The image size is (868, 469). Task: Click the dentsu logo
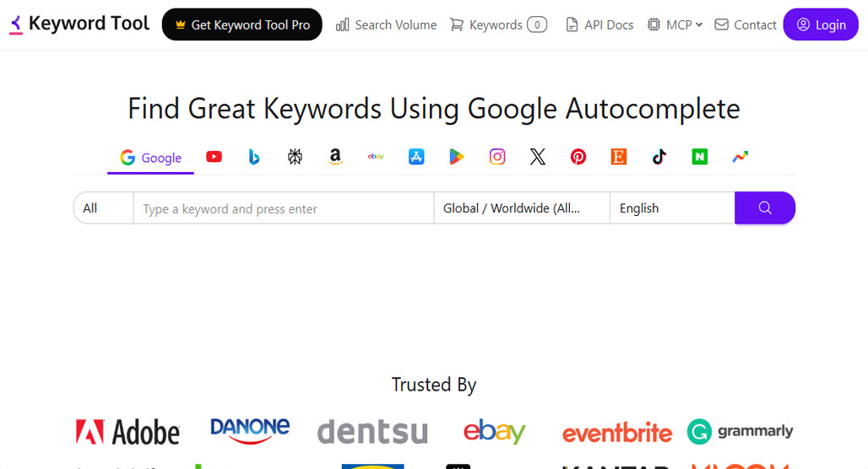tap(372, 431)
